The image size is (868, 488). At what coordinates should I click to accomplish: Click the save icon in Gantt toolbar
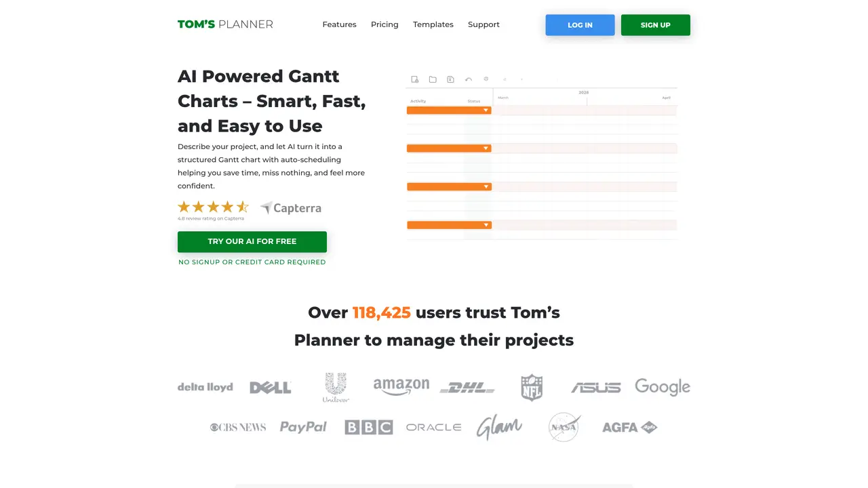coord(450,79)
